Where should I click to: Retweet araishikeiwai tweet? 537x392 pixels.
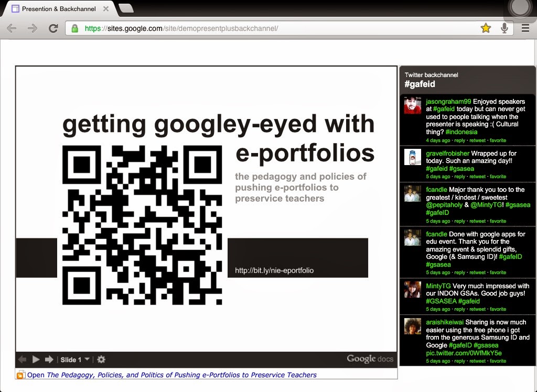477,361
